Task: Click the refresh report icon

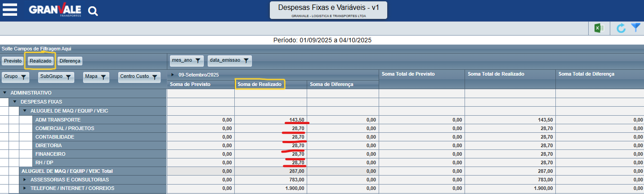Action: (621, 28)
